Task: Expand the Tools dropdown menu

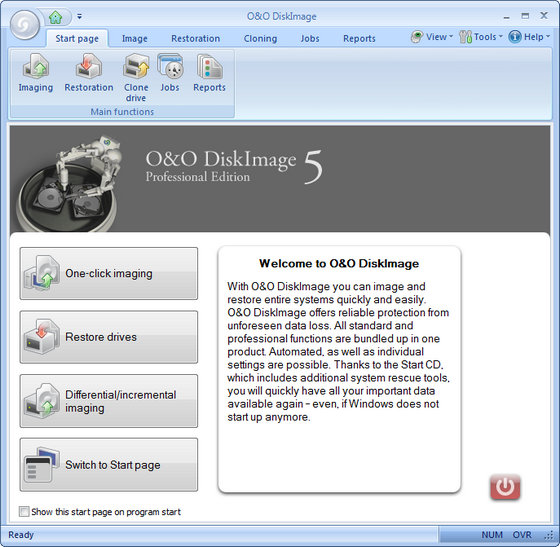Action: point(481,37)
